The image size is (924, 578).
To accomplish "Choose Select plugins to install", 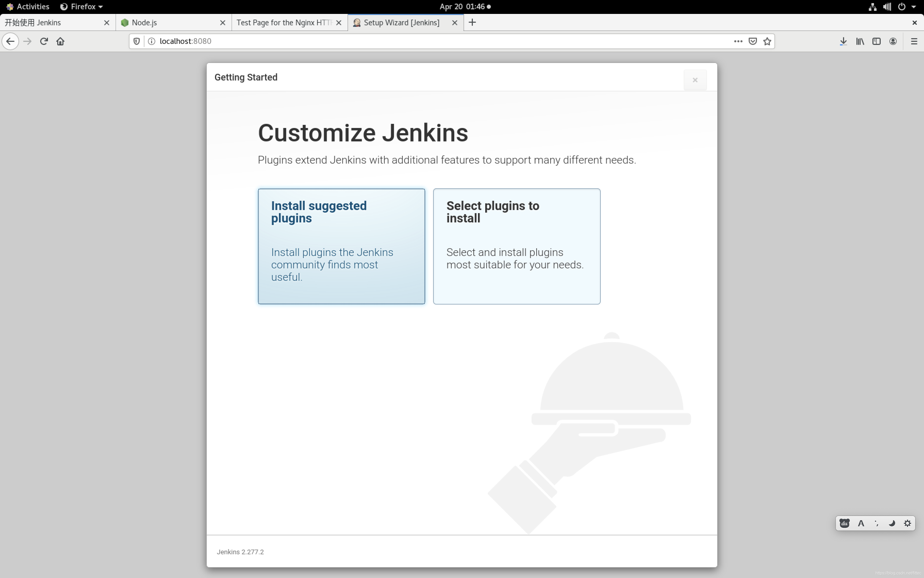I will coord(517,246).
